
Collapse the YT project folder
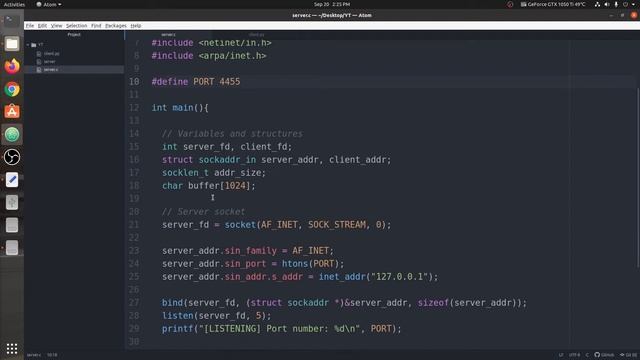[x=28, y=45]
